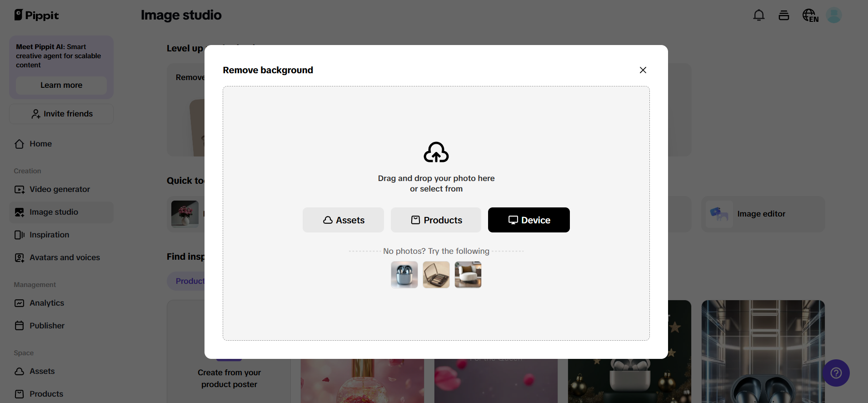The width and height of the screenshot is (868, 403).
Task: Click the Home house icon
Action: (x=19, y=144)
